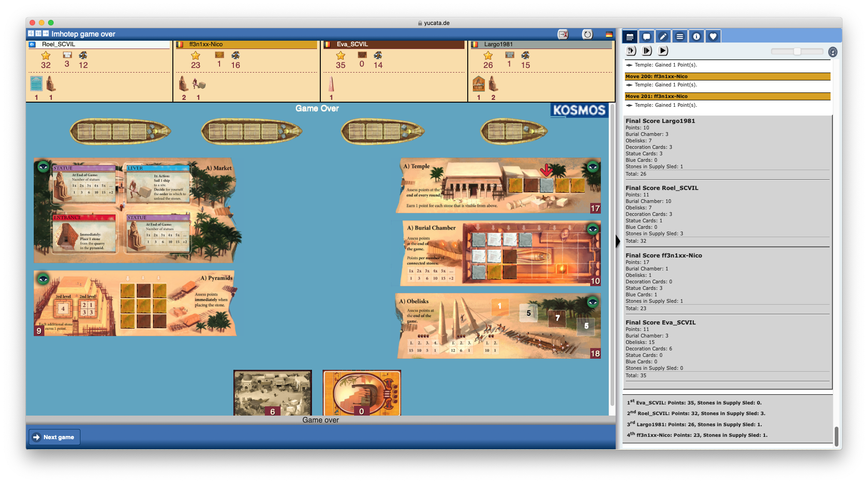Click Roel_SCVIL's white sled stone icon
868x484 pixels.
tap(67, 55)
